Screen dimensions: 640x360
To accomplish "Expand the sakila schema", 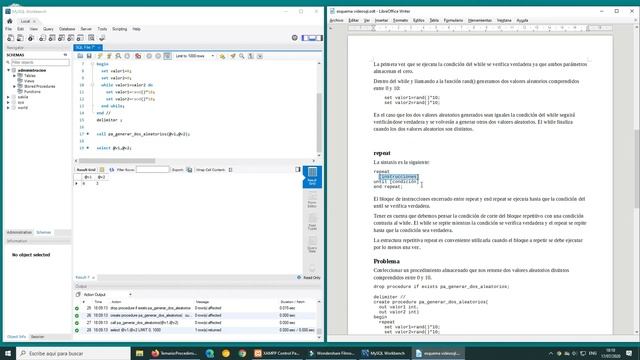I will (9, 97).
